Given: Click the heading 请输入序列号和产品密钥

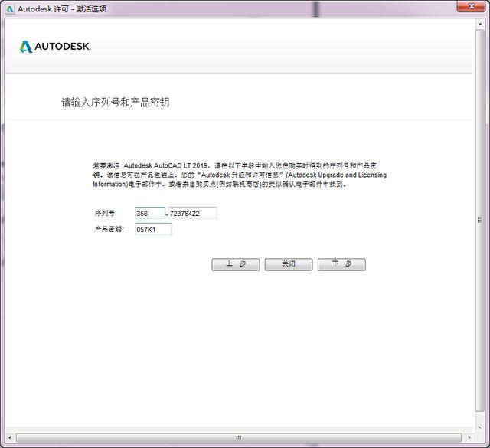Looking at the screenshot, I should click(116, 102).
